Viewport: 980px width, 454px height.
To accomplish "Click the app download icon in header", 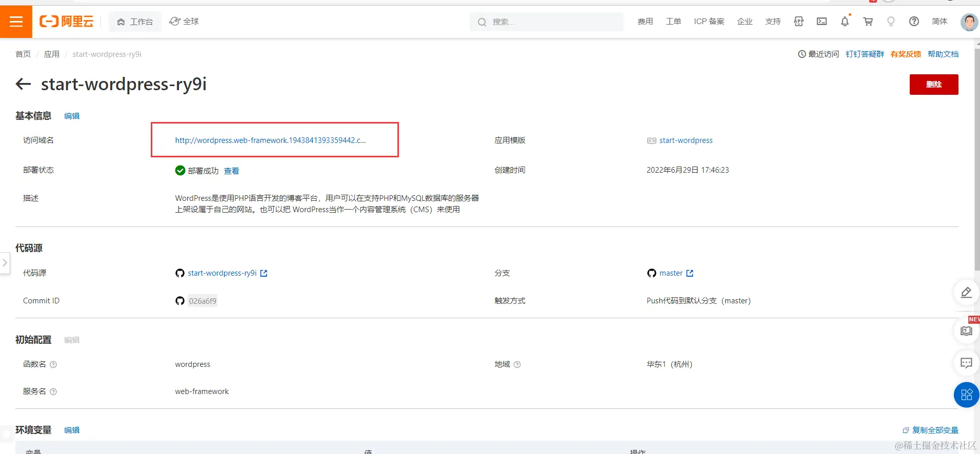I will coord(799,22).
